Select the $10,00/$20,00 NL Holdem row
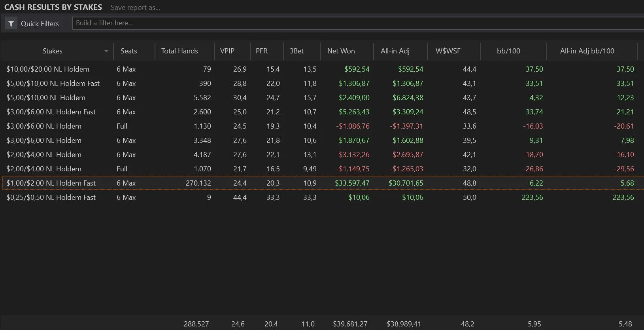Image resolution: width=644 pixels, height=330 pixels. click(48, 69)
